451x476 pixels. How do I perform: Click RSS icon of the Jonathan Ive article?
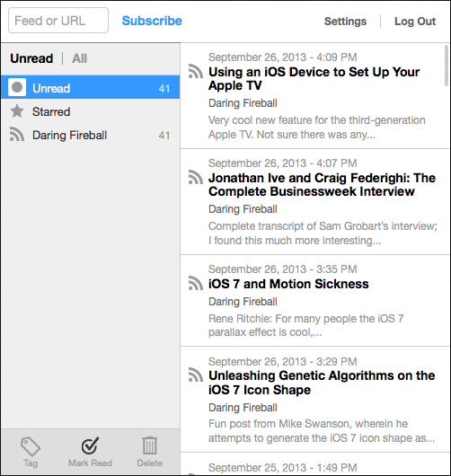[196, 177]
